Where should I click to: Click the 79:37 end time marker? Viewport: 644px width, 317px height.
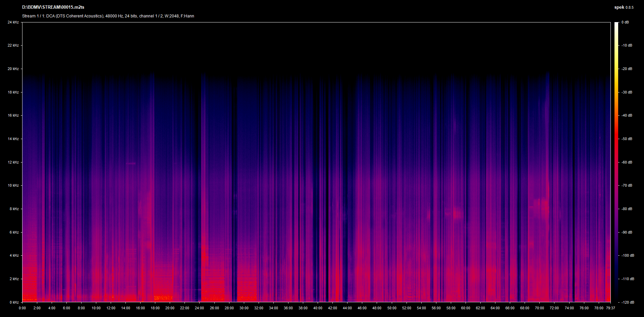pyautogui.click(x=610, y=308)
